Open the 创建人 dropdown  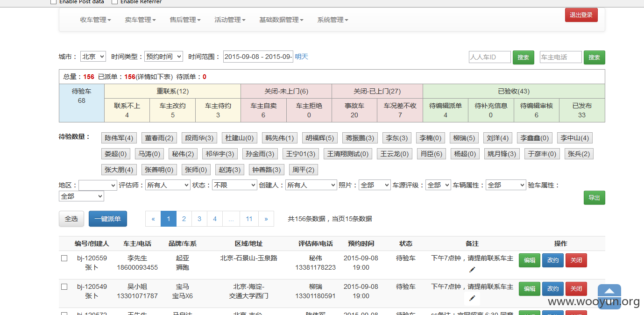(x=311, y=185)
